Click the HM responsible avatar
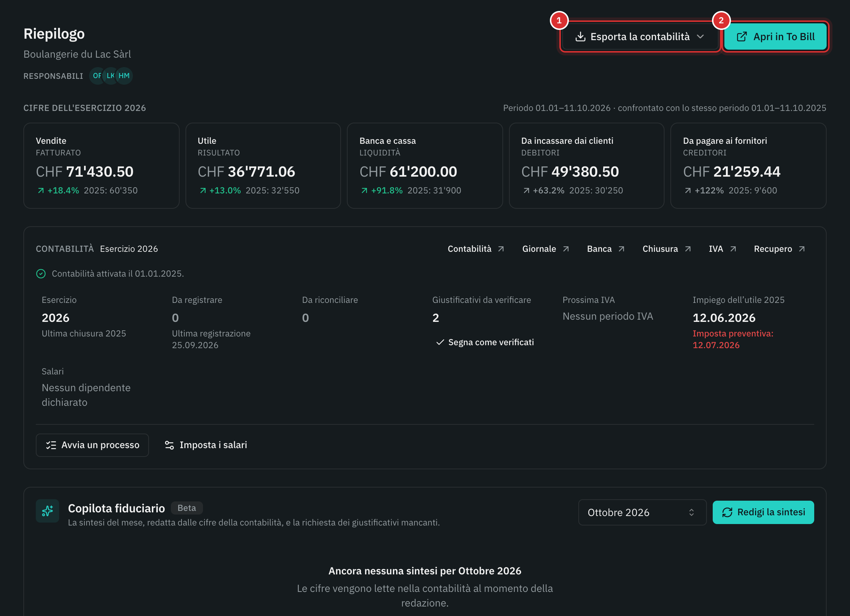Image resolution: width=850 pixels, height=616 pixels. 125,76
